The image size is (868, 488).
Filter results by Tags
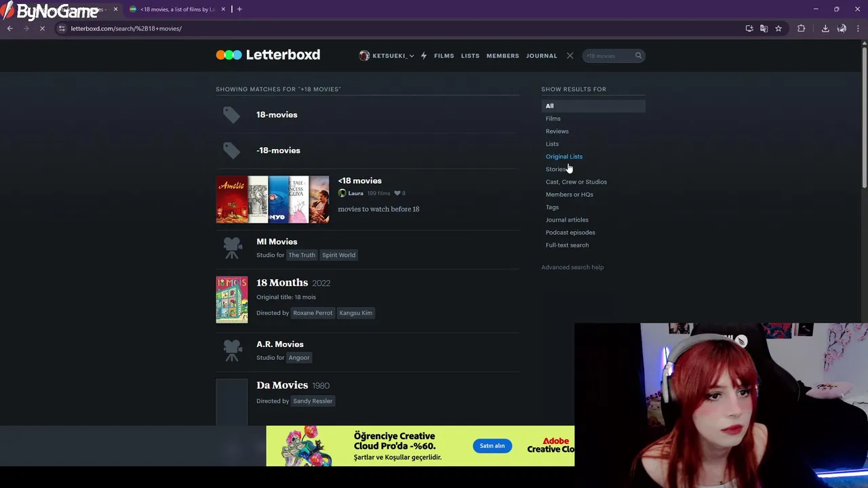coord(552,207)
